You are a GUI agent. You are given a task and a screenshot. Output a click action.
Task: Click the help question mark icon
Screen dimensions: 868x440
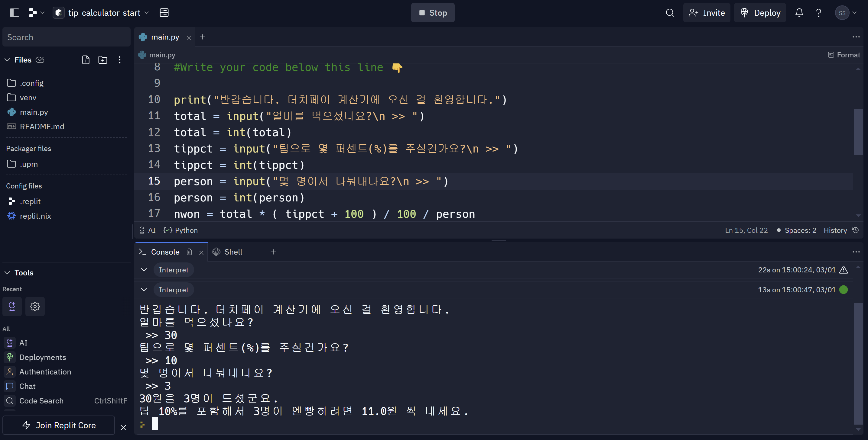pos(818,13)
